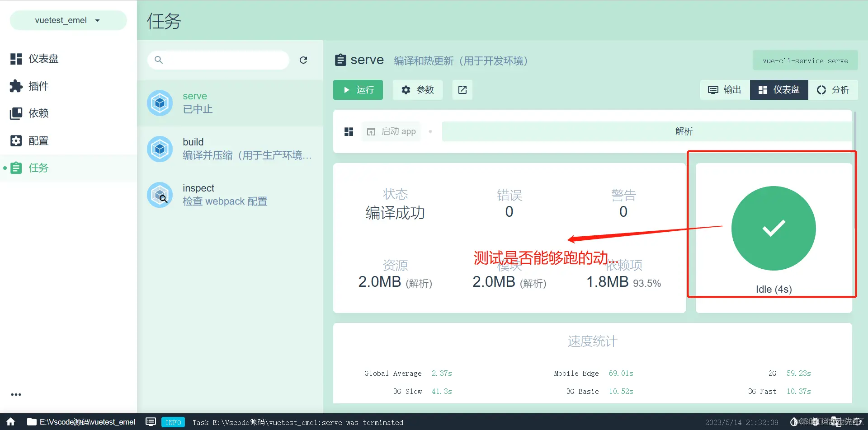This screenshot has width=868, height=430.
Task: Click the home icon on the status bar
Action: click(x=10, y=421)
